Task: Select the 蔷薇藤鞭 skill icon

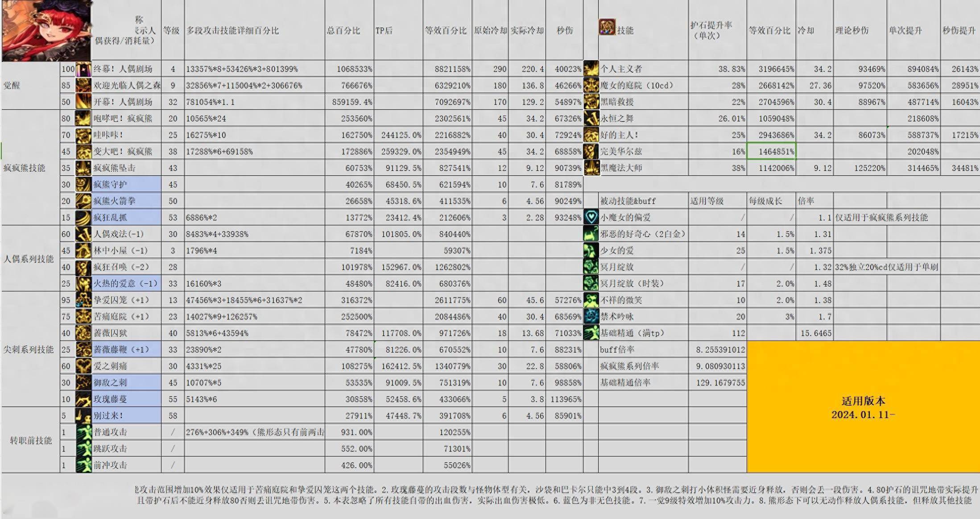Action: (83, 349)
